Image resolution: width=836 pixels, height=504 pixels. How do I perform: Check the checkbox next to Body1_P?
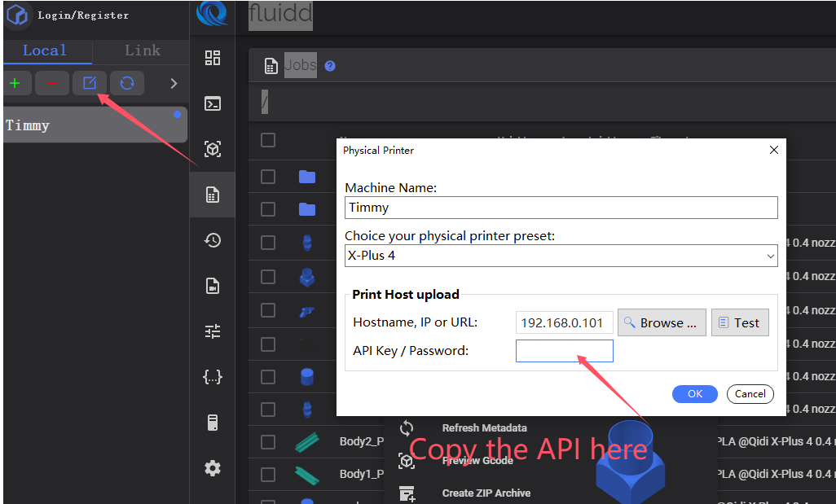[x=268, y=474]
